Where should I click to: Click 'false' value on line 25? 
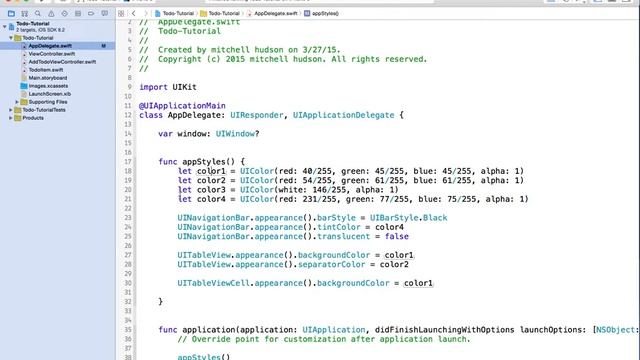point(396,236)
